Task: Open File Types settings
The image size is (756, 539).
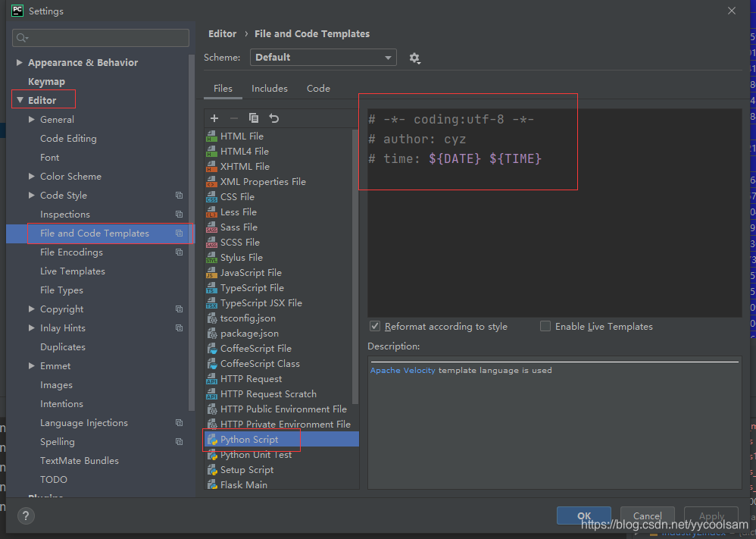Action: pyautogui.click(x=61, y=290)
